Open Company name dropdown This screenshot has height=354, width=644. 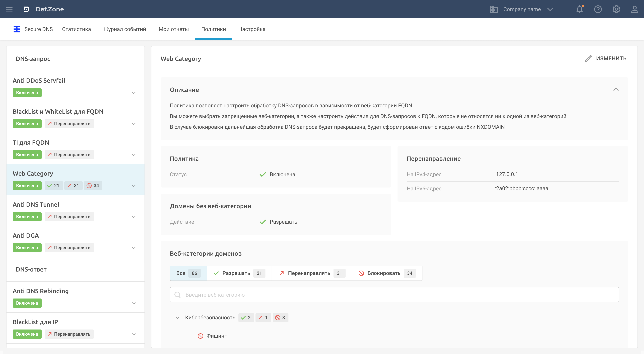click(522, 9)
